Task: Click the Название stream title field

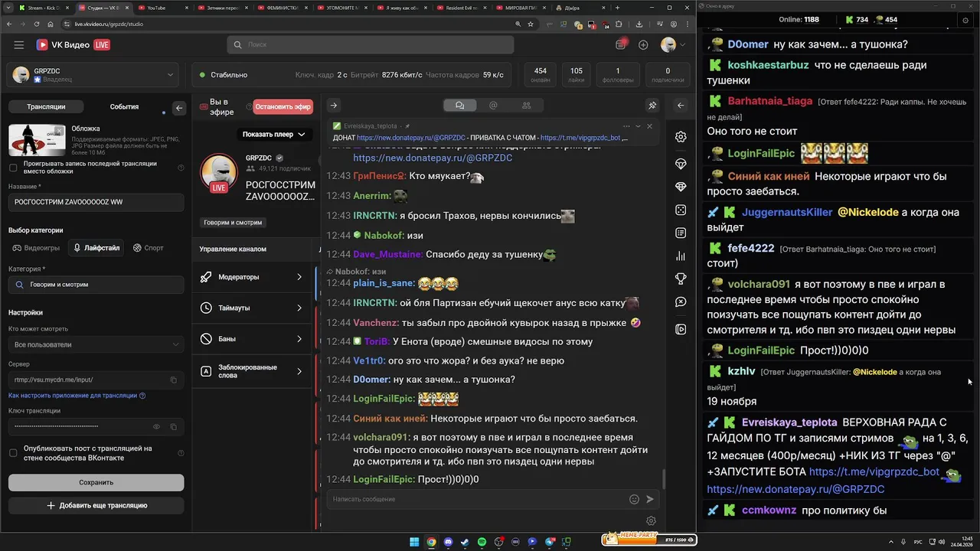Action: tap(96, 202)
